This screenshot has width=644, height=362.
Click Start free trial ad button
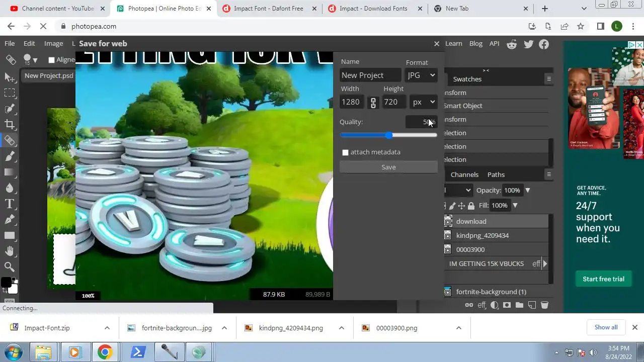pos(603,279)
